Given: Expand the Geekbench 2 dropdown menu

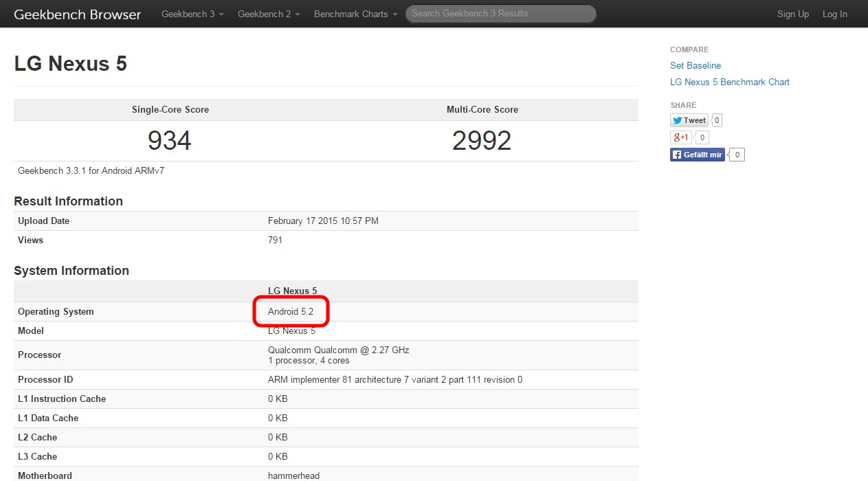Looking at the screenshot, I should (x=269, y=14).
